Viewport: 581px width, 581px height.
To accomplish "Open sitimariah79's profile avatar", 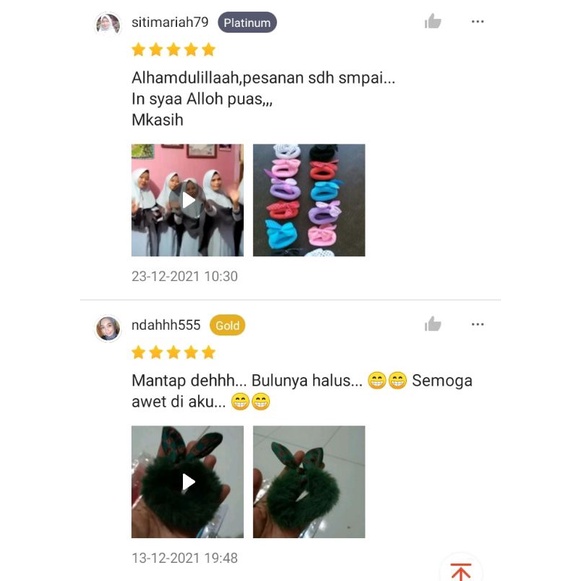I will tap(108, 24).
